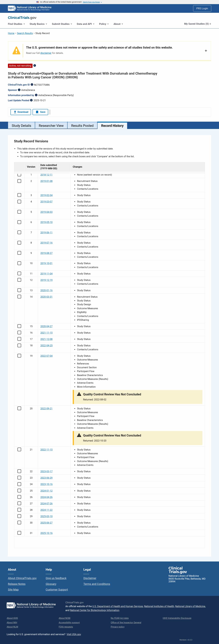This screenshot has height=644, width=219.
Task: Go to the Results Posted tab
Action: point(82,126)
